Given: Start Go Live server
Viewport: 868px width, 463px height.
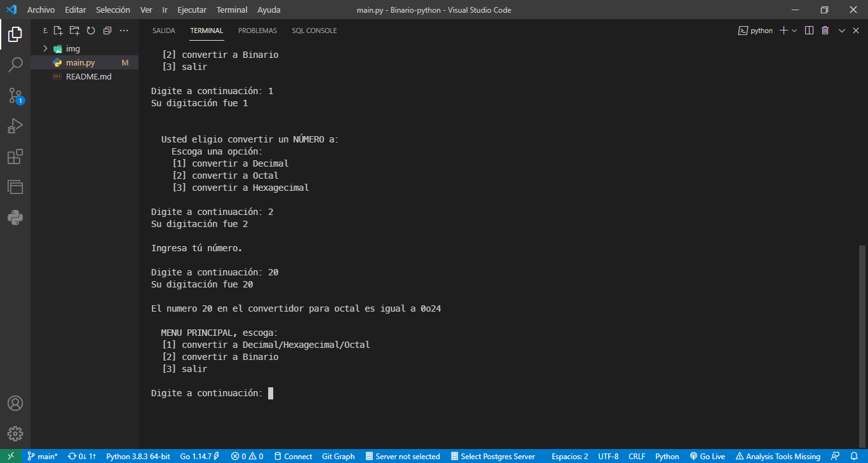Looking at the screenshot, I should coord(707,456).
